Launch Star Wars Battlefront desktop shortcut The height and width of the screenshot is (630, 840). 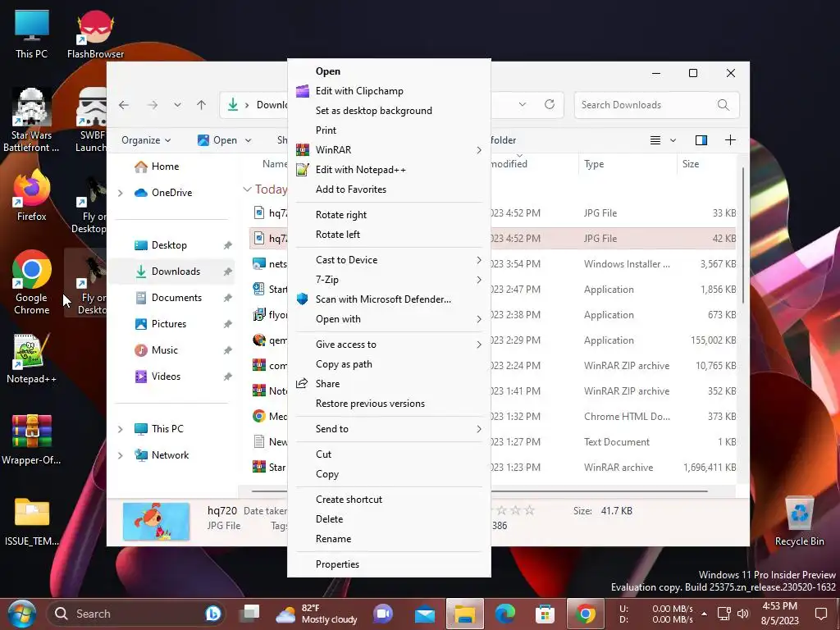pyautogui.click(x=32, y=121)
